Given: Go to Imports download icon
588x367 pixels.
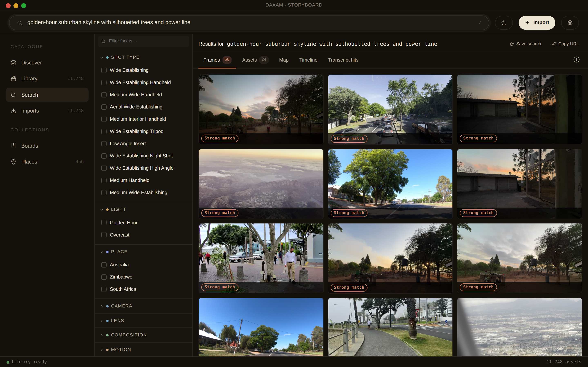Looking at the screenshot, I should pyautogui.click(x=13, y=111).
